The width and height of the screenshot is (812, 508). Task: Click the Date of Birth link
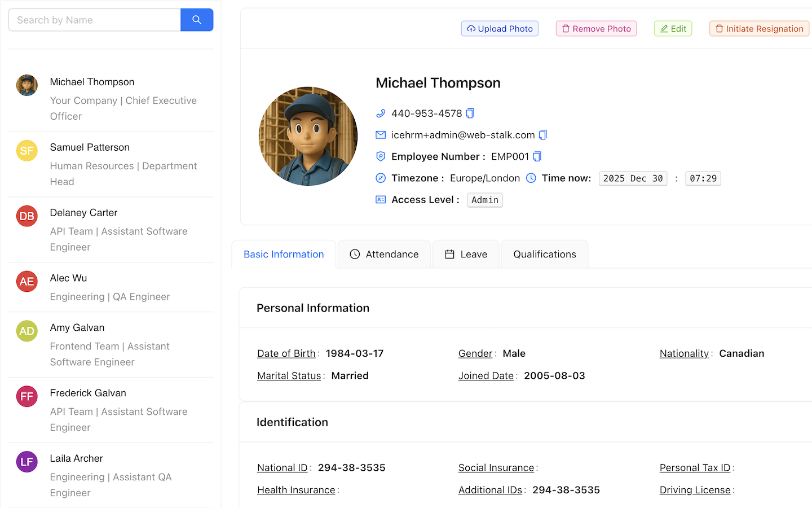click(286, 353)
